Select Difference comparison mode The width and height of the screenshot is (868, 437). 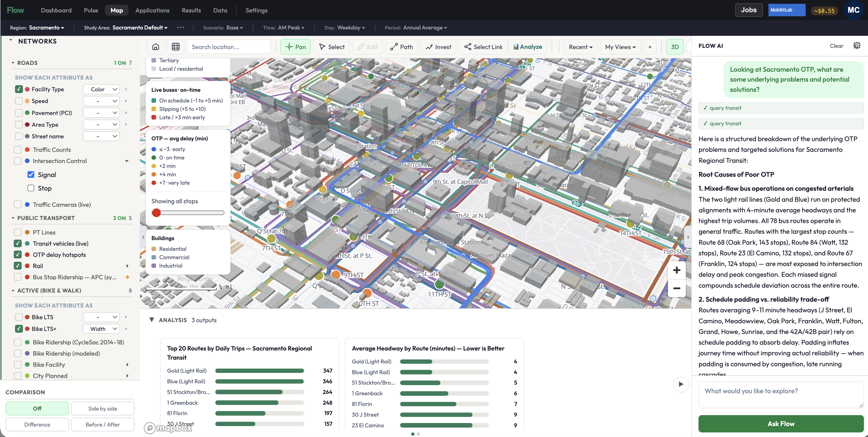pyautogui.click(x=37, y=424)
